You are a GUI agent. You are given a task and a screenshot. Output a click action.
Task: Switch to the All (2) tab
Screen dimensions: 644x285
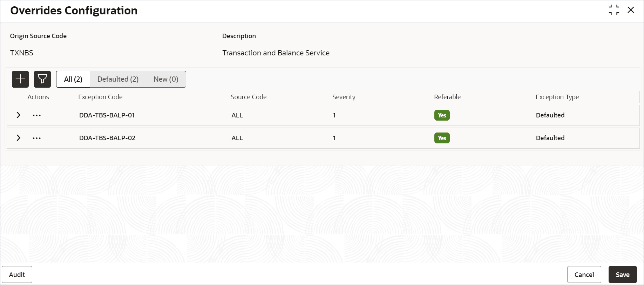(73, 79)
